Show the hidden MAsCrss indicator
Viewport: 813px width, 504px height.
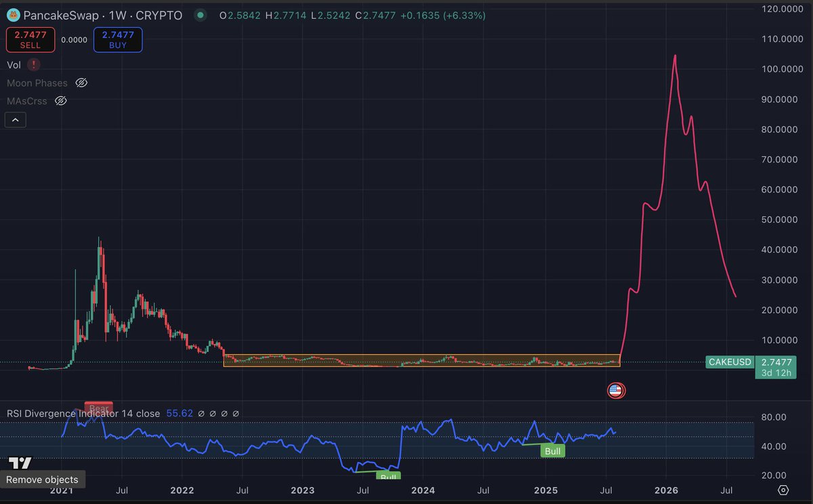[x=60, y=101]
